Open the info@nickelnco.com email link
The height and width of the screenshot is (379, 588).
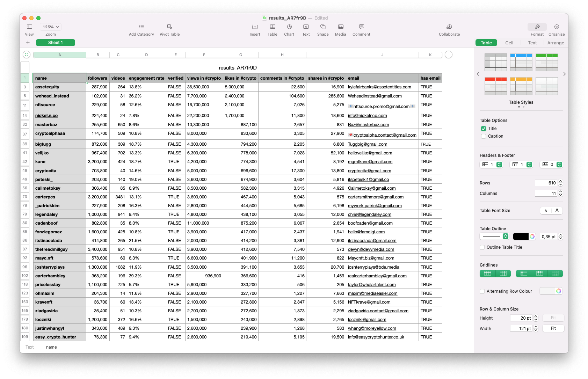pos(367,116)
